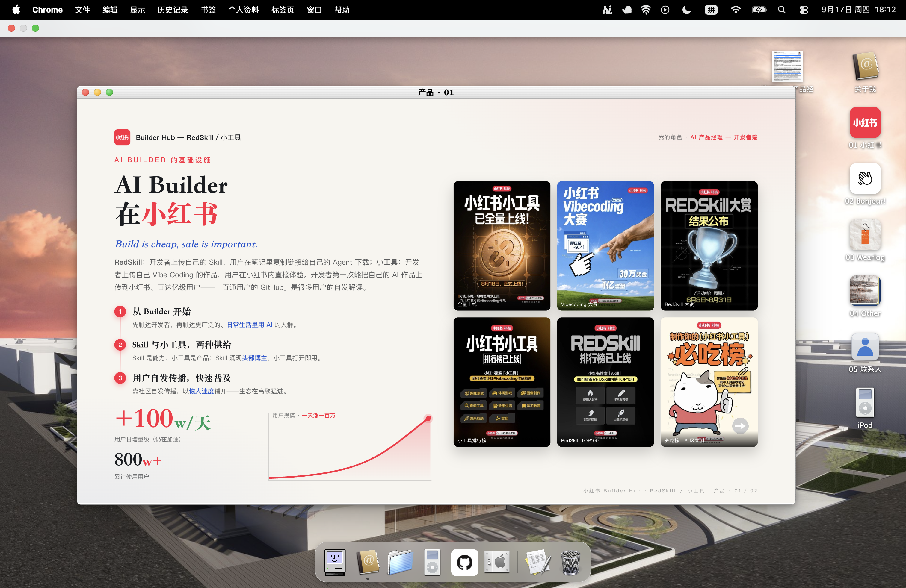Close the 产品 · 01 window
Screen dimensions: 906x588
[x=85, y=93]
